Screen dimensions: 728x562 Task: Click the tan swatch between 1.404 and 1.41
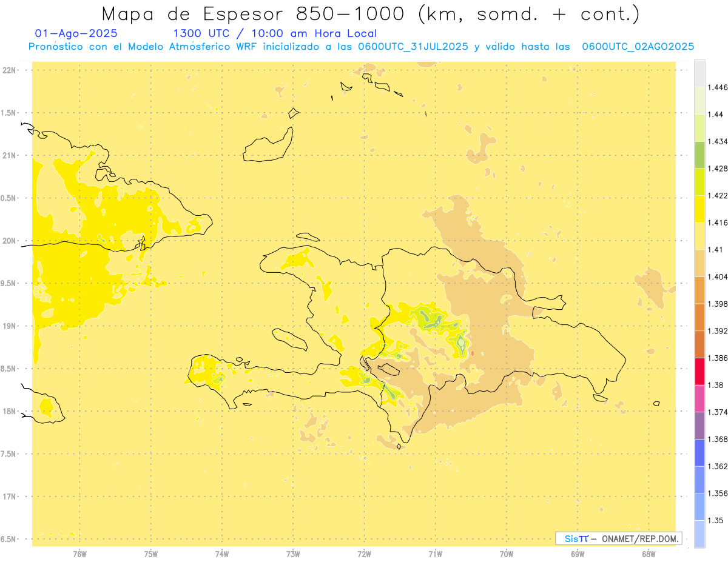tap(699, 263)
